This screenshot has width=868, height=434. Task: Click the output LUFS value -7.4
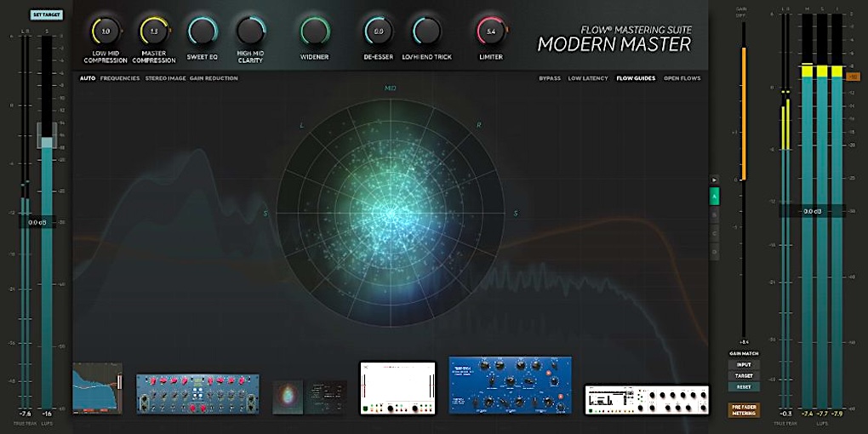click(x=807, y=414)
